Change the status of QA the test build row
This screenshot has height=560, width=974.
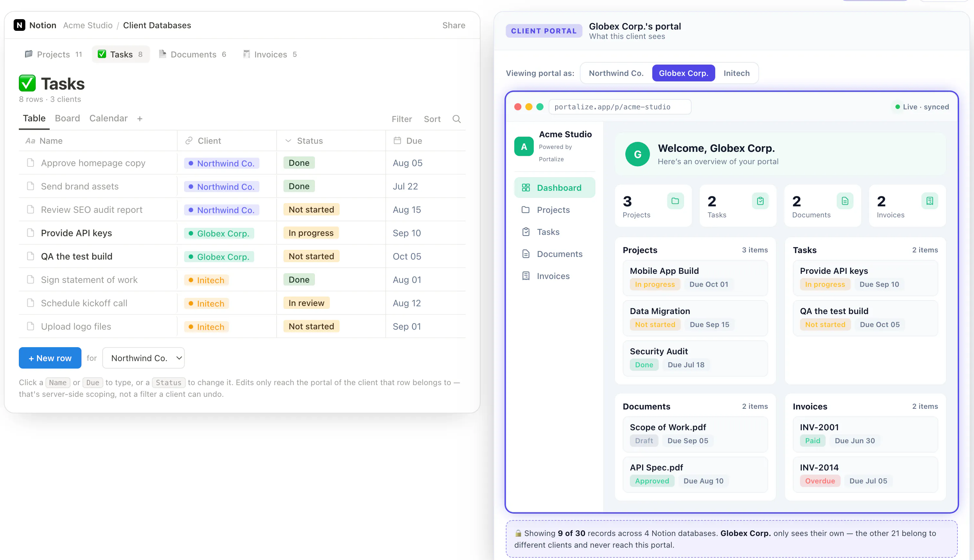[311, 256]
